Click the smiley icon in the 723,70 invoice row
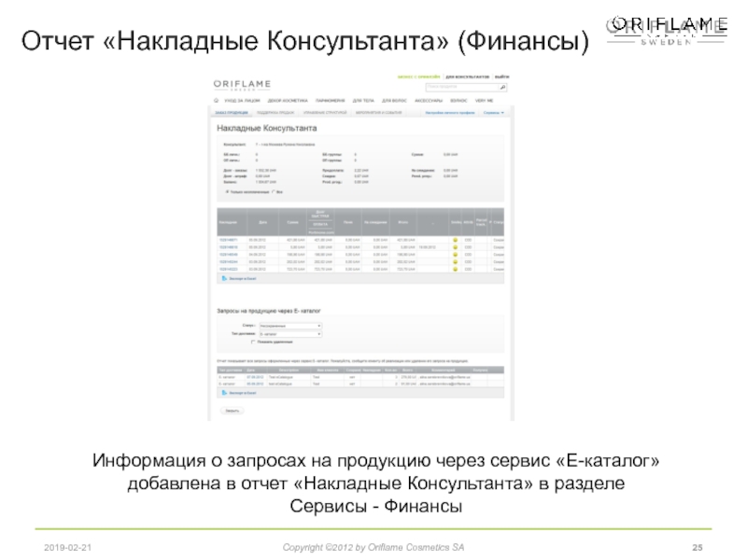The image size is (747, 560). click(x=455, y=269)
